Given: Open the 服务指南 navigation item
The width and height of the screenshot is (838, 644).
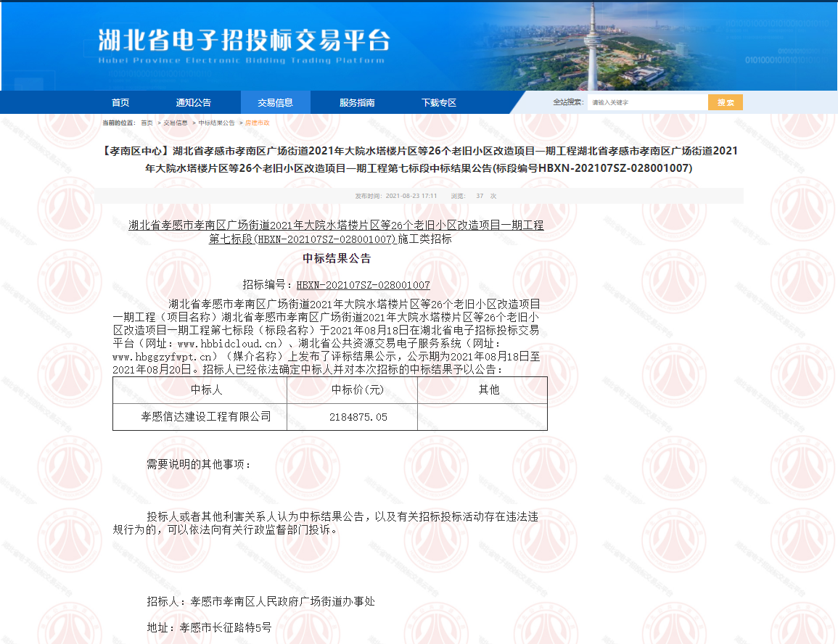Looking at the screenshot, I should coord(357,102).
